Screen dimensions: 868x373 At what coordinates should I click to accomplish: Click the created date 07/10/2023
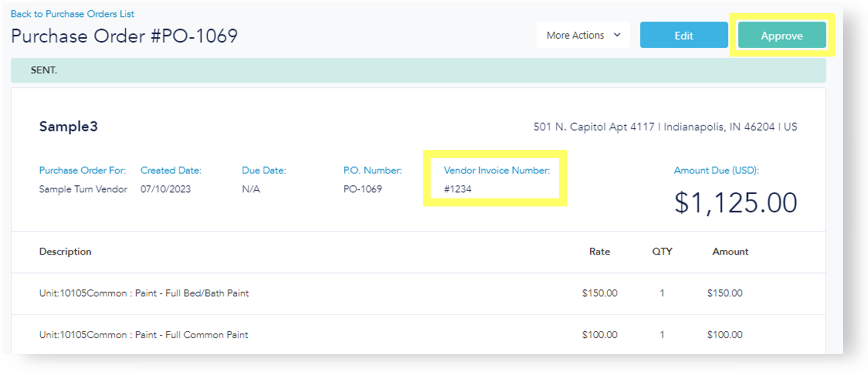point(165,189)
